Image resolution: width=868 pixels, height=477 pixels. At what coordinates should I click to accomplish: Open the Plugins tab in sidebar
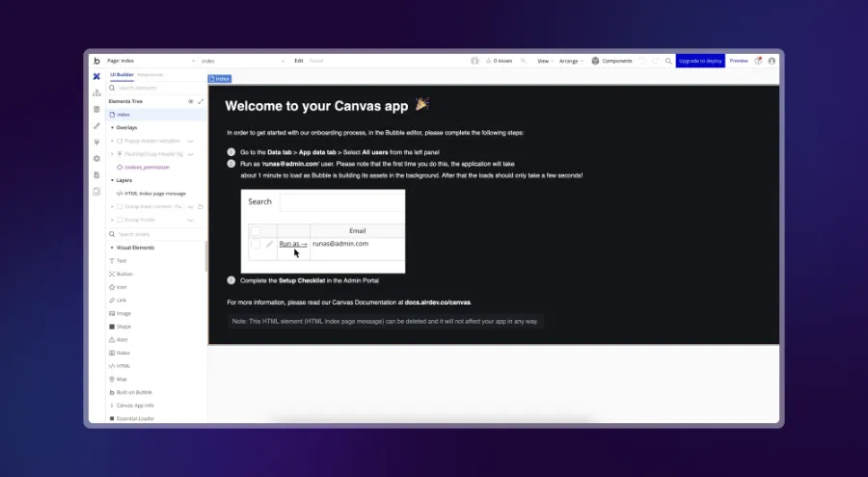(x=96, y=143)
